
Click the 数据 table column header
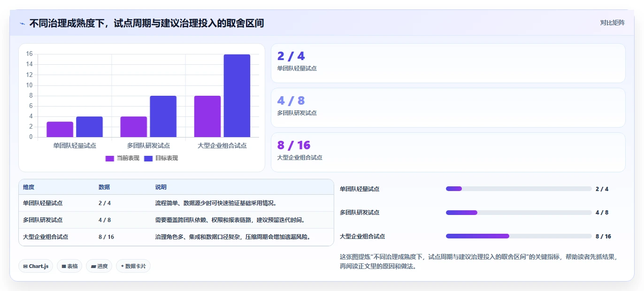pos(104,187)
